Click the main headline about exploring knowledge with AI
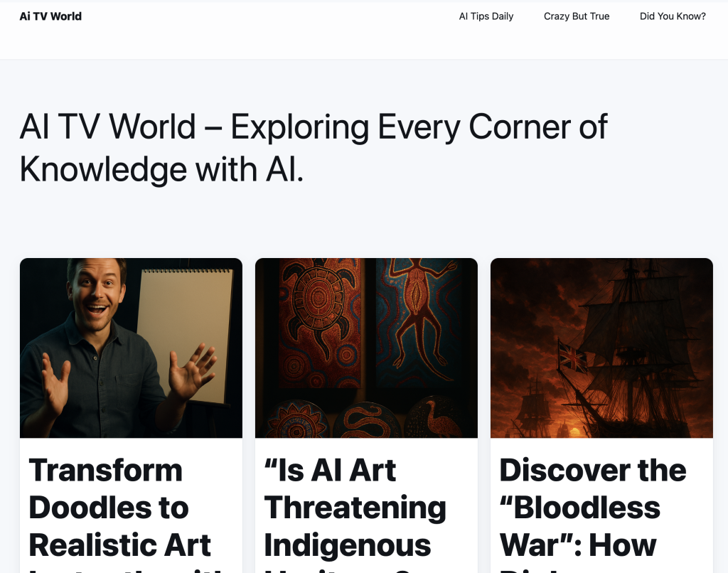 tap(314, 148)
